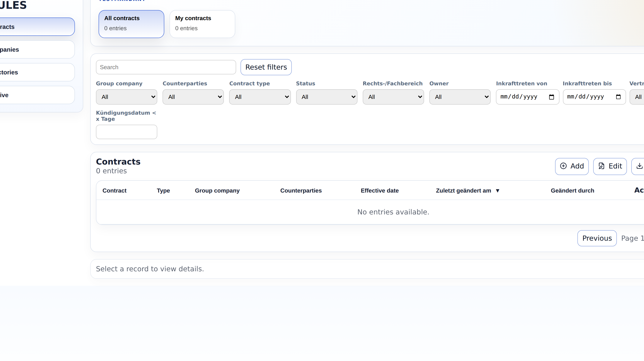Expand the Owner filter dropdown

point(460,97)
